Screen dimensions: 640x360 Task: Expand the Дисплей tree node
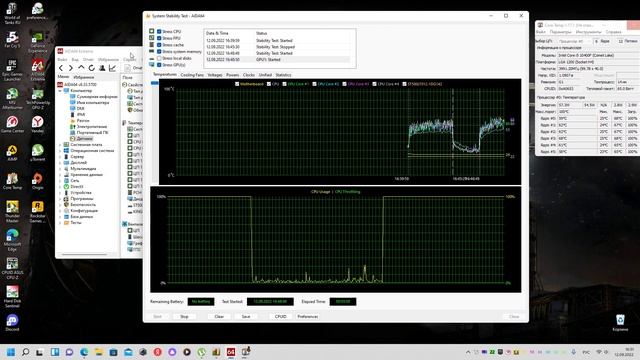[x=60, y=162]
